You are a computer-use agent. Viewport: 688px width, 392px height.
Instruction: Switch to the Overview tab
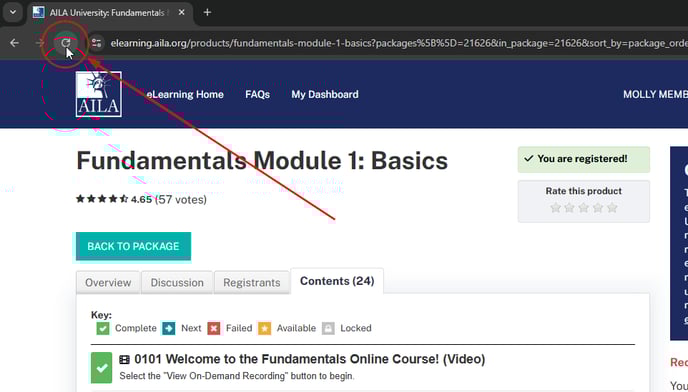tap(108, 282)
